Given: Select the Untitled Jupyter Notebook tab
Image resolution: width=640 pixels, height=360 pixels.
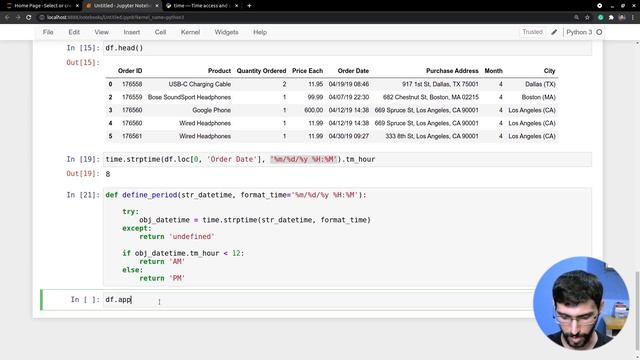Looking at the screenshot, I should point(122,6).
